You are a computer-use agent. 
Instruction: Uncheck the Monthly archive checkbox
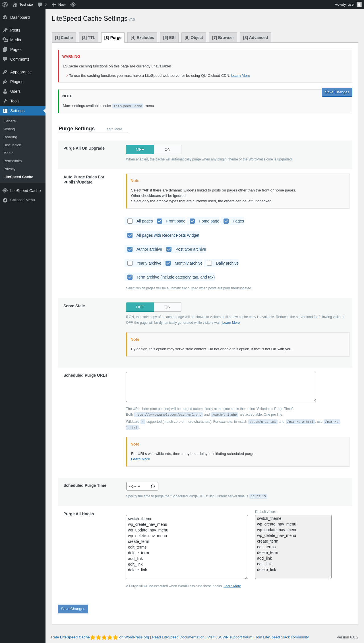tap(168, 263)
